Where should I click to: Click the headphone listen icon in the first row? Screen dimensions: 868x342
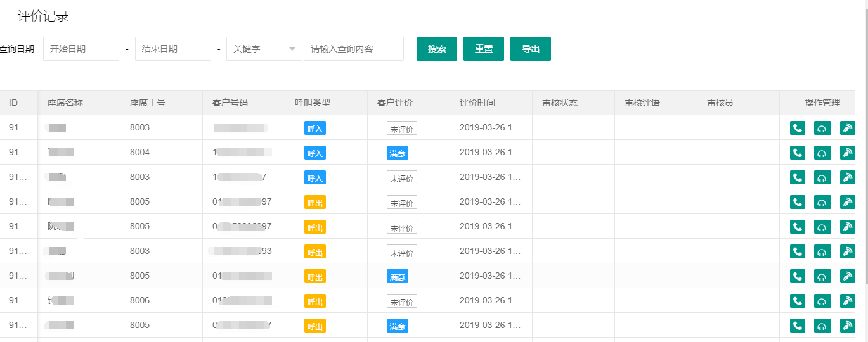[x=822, y=128]
